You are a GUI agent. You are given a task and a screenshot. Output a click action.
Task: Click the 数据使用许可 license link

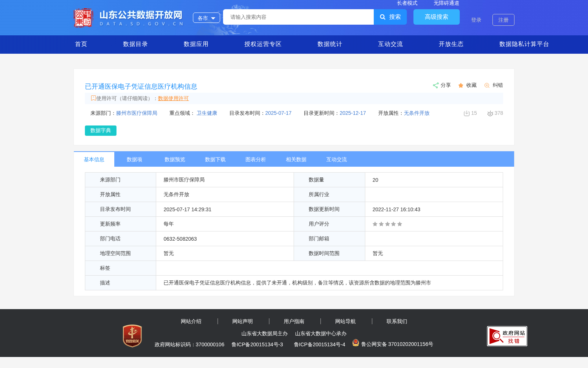point(173,98)
